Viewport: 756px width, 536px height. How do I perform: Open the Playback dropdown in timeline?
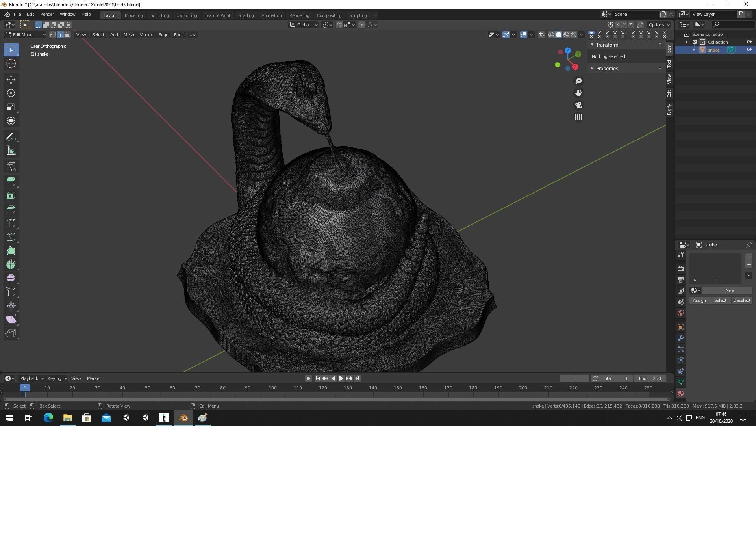[x=31, y=378]
